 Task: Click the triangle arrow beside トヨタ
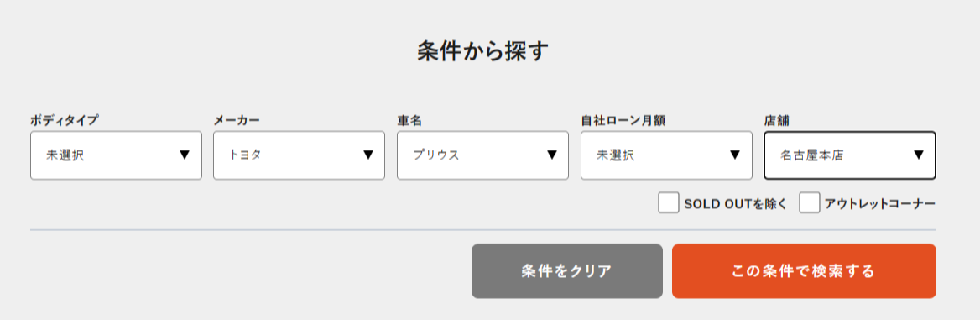coord(368,155)
